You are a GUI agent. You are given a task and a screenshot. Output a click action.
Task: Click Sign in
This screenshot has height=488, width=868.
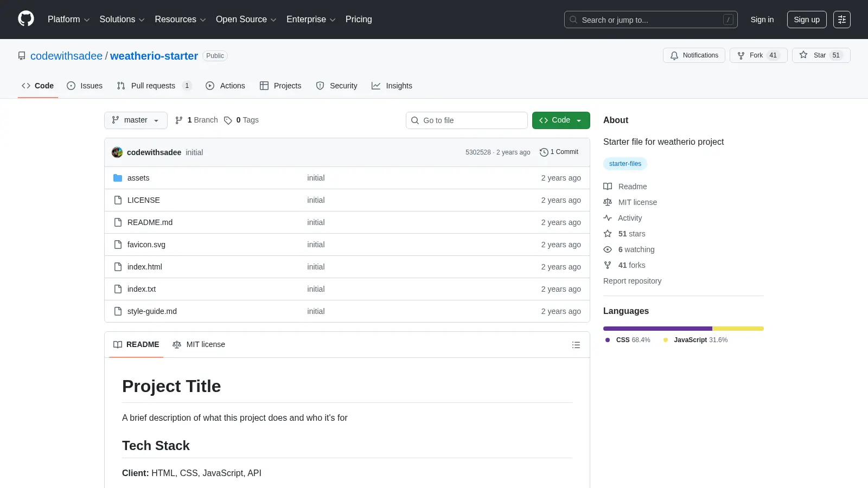pyautogui.click(x=762, y=20)
